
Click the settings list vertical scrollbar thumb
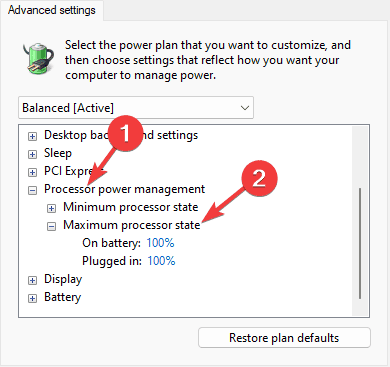[360, 243]
